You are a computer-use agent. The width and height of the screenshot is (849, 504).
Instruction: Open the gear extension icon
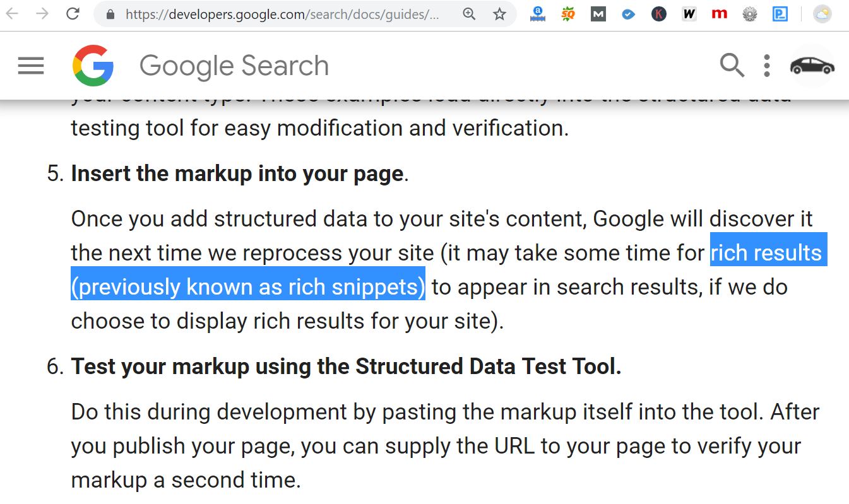coord(750,14)
